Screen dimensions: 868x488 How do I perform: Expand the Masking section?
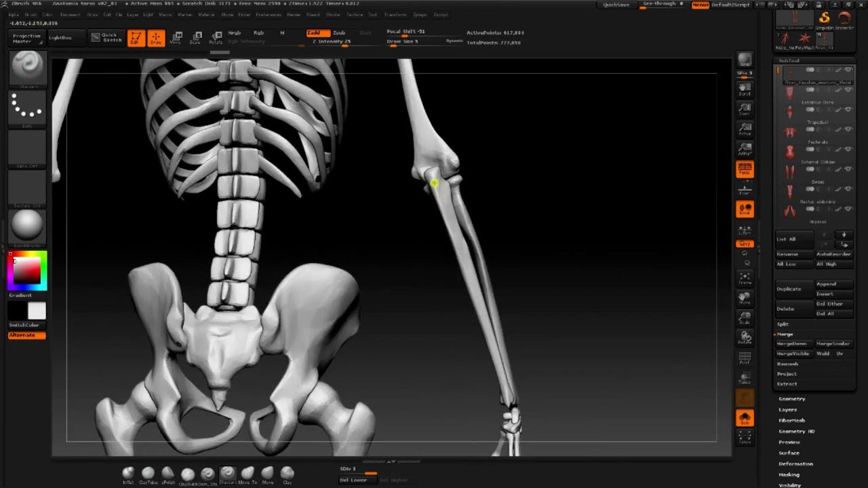789,475
